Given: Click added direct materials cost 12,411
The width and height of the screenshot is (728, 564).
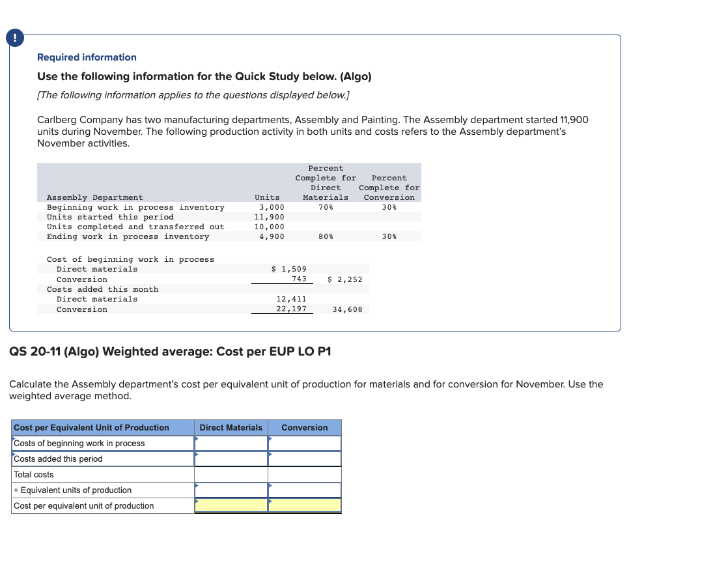Looking at the screenshot, I should tap(292, 299).
